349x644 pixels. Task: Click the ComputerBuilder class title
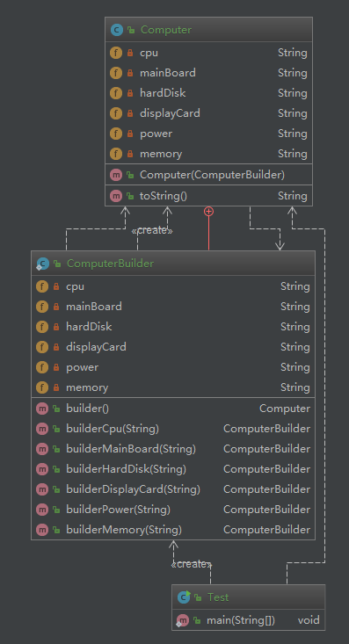point(110,264)
